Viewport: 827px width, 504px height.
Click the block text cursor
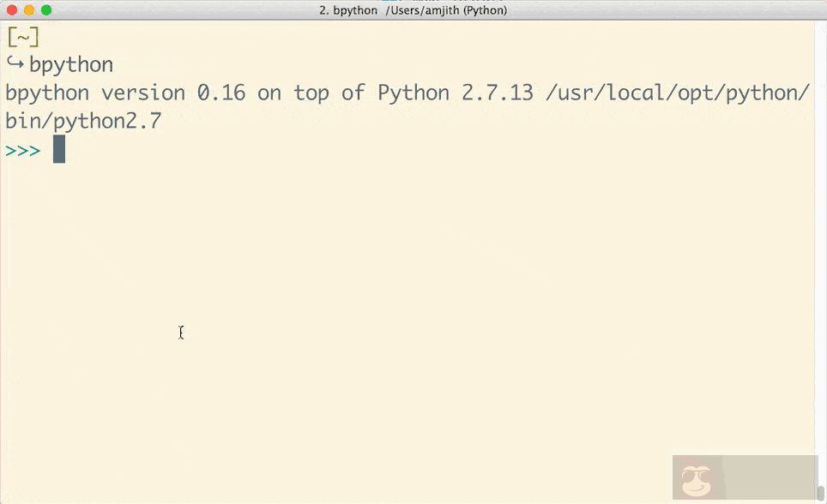point(59,149)
